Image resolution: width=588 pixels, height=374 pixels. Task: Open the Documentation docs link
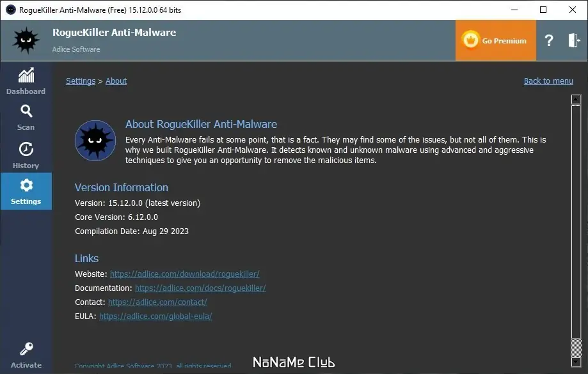[200, 288]
